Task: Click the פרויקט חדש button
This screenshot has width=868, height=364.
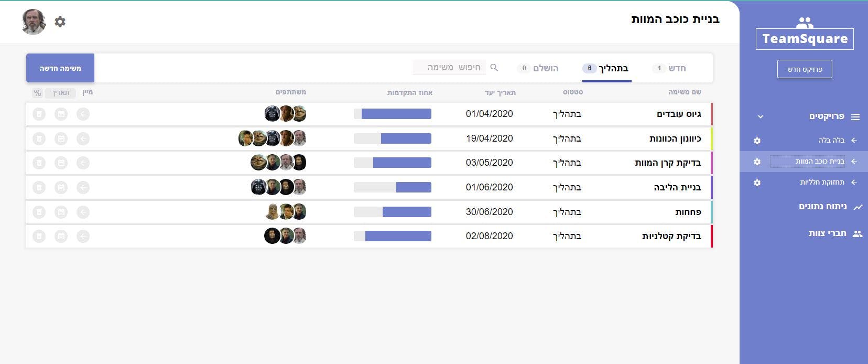Action: tap(805, 69)
